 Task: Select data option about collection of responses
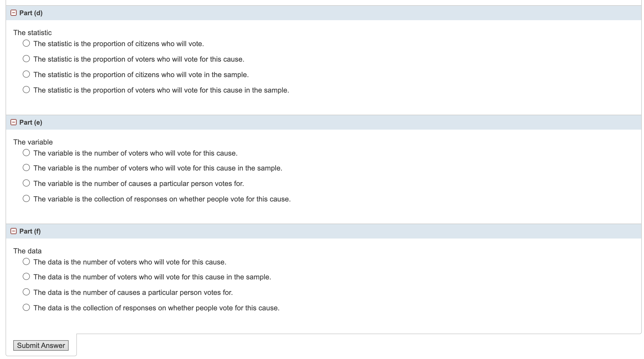coord(26,307)
